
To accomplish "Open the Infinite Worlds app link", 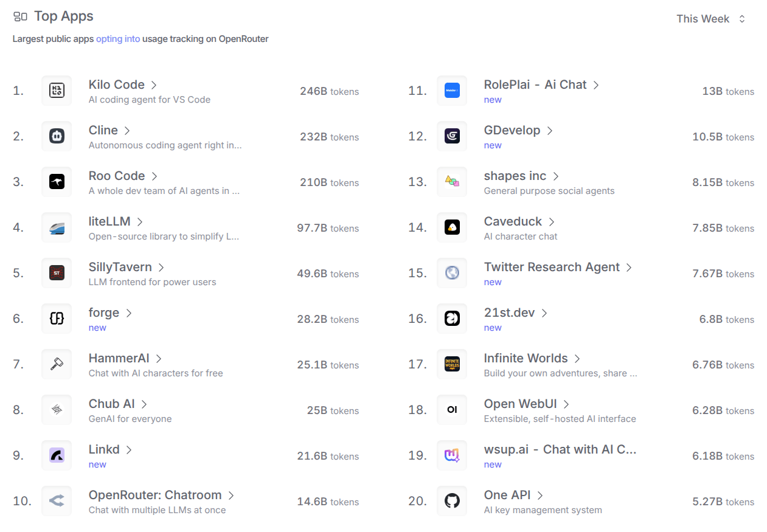I will tap(532, 358).
